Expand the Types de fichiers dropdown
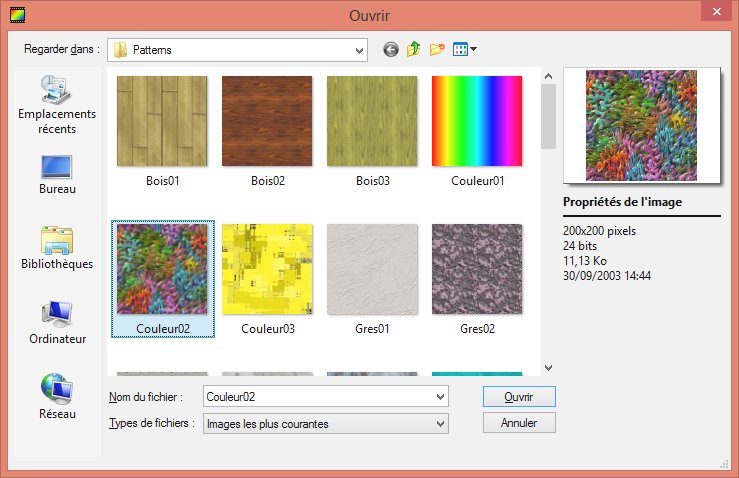This screenshot has height=478, width=739. [x=440, y=424]
